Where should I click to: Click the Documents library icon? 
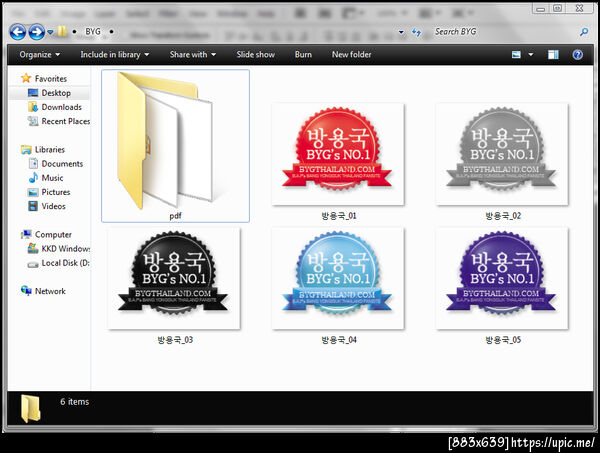click(x=33, y=164)
